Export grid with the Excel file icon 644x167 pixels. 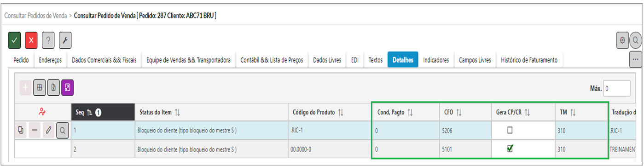pos(53,87)
